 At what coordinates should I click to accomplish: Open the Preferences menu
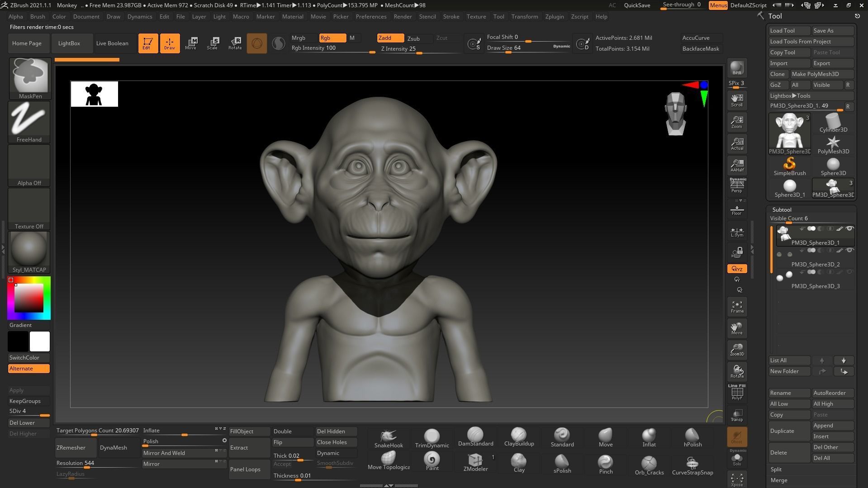pos(371,17)
